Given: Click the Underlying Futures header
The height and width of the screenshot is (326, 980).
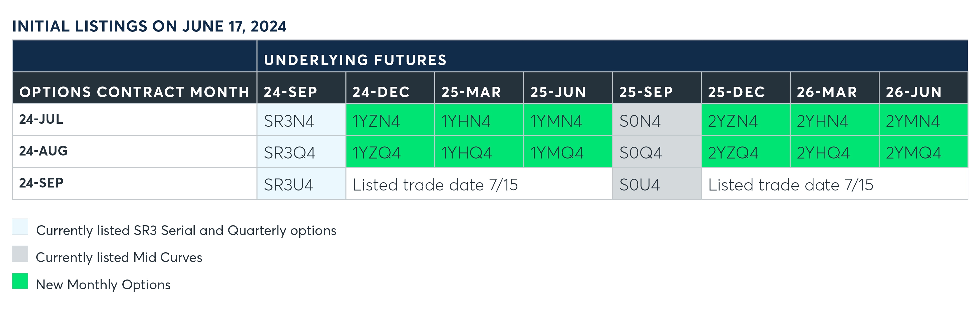Looking at the screenshot, I should coord(355,60).
